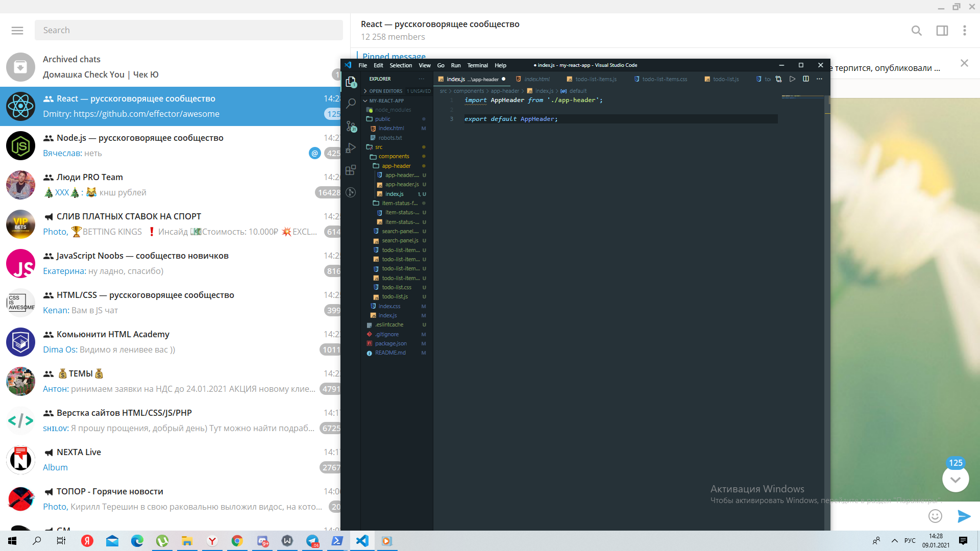Close the pinned message bar in Telegram
This screenshot has height=551, width=980.
coord(964,63)
